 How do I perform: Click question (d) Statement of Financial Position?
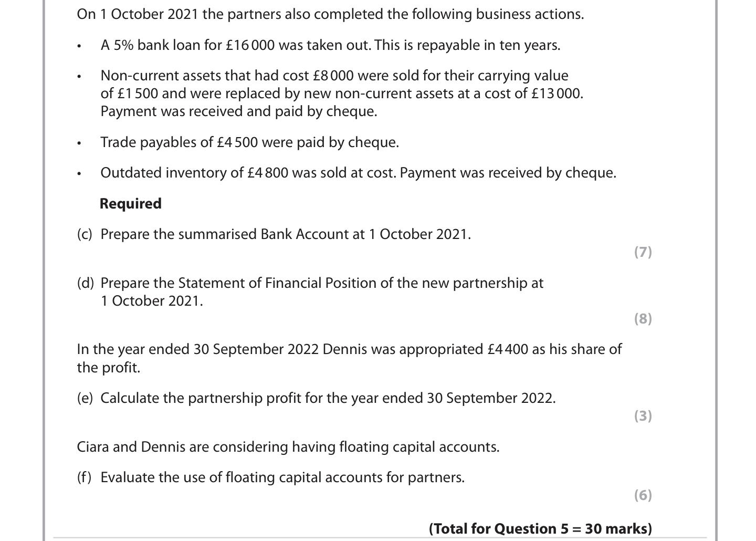pyautogui.click(x=310, y=283)
